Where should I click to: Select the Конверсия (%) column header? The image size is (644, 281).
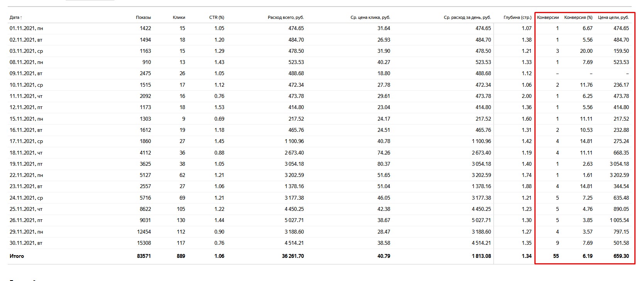578,17
